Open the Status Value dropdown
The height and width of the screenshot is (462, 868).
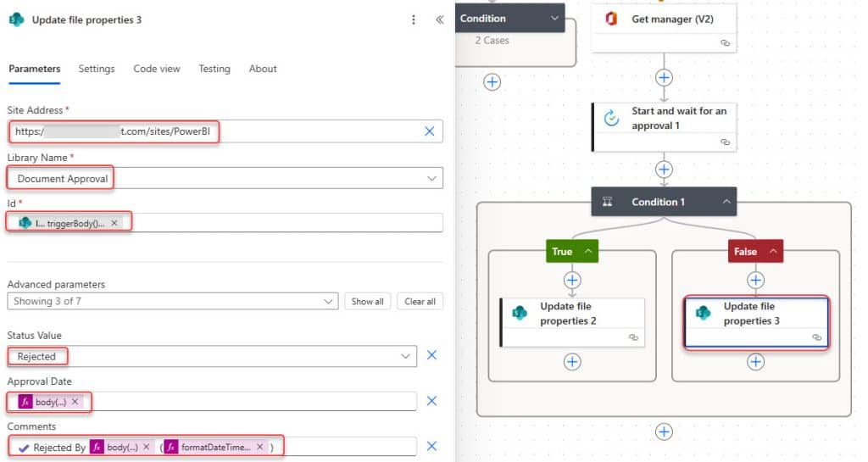coord(406,356)
